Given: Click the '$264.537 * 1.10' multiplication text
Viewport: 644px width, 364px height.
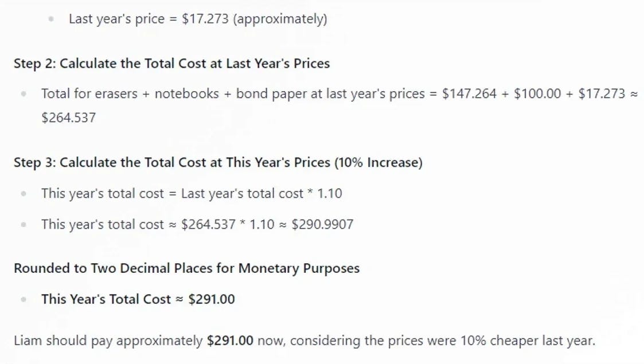Looking at the screenshot, I should [228, 225].
